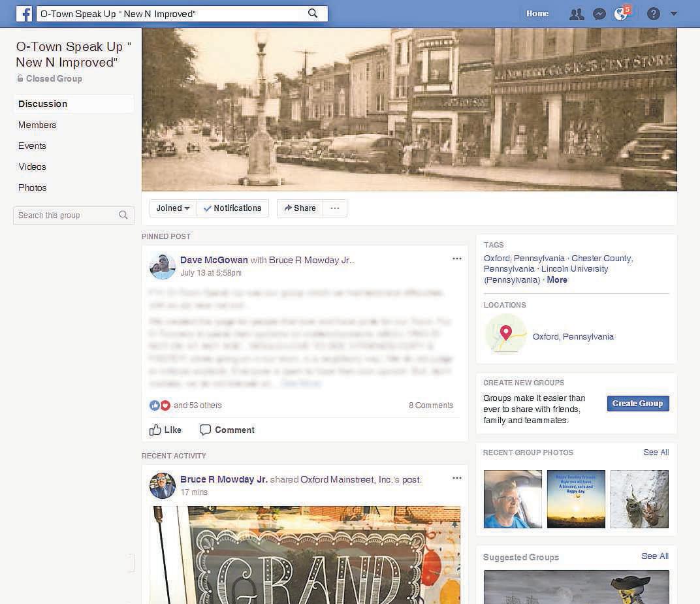This screenshot has width=700, height=604.
Task: Click the Create Group button
Action: [x=638, y=404]
